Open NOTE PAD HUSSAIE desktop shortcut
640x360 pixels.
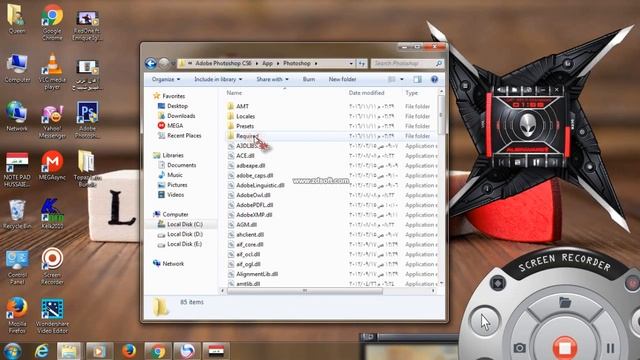(x=17, y=169)
